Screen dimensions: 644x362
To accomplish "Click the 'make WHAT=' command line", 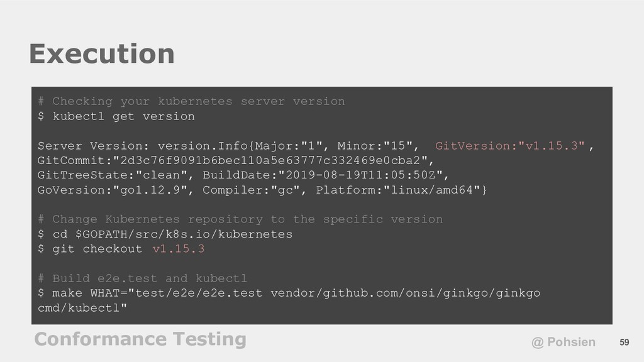I will (289, 293).
